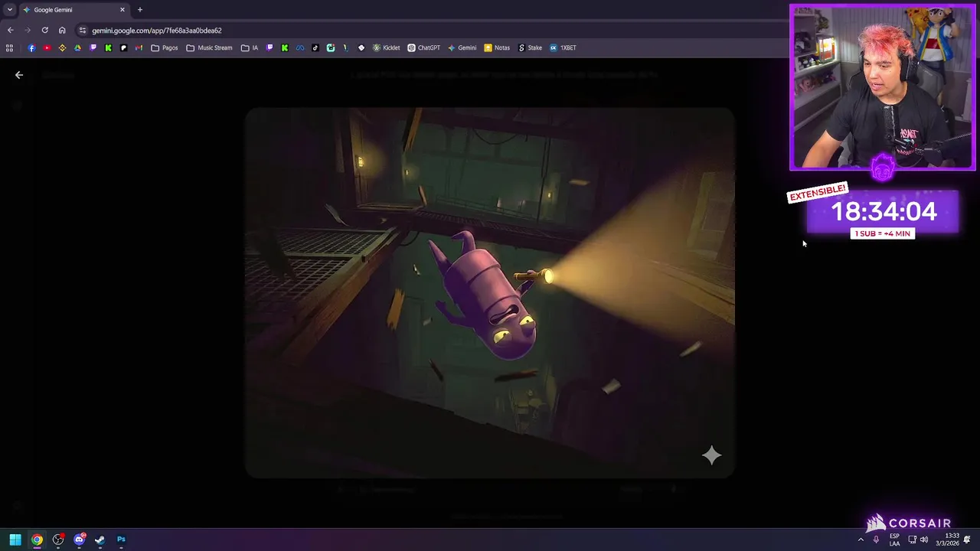Image resolution: width=980 pixels, height=551 pixels.
Task: Open the 1XBET bookmark
Action: 563,47
